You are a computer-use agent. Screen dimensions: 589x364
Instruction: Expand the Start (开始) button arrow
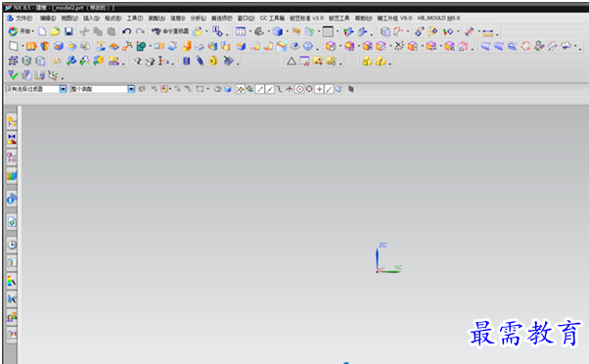33,31
